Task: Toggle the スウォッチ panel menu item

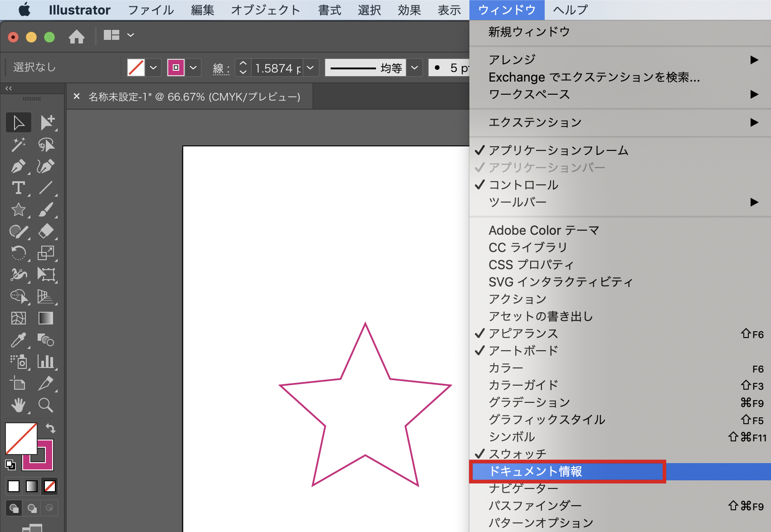Action: pyautogui.click(x=517, y=454)
